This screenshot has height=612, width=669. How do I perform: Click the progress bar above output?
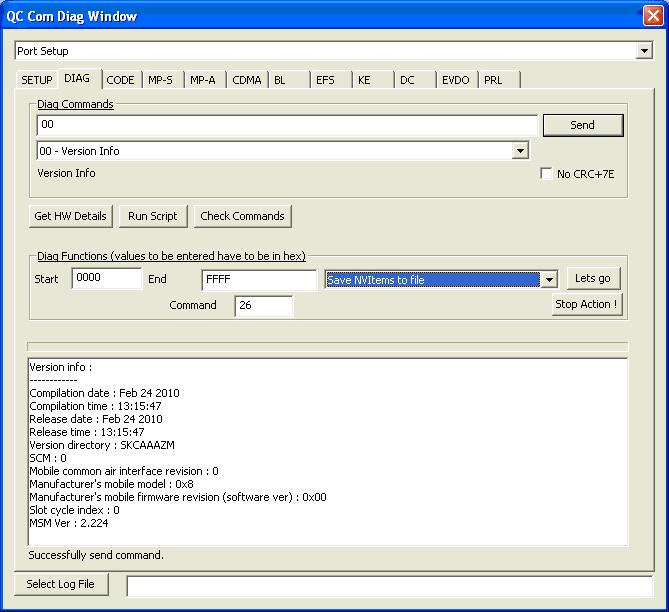click(328, 346)
